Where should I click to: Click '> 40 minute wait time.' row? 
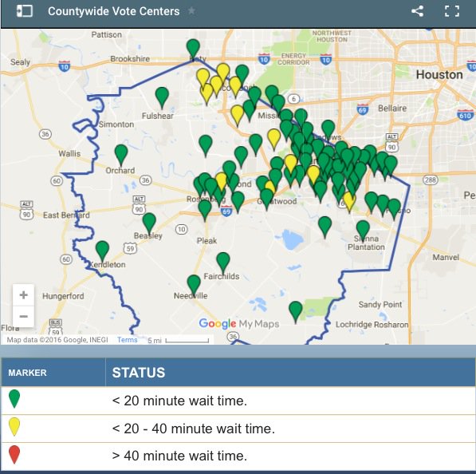(x=238, y=456)
